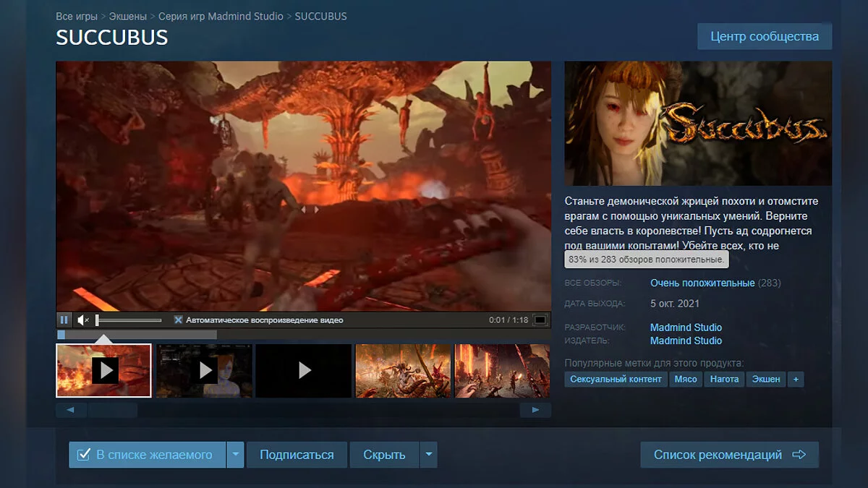Go to Все игры breadcrumb
The image size is (868, 488).
[77, 16]
